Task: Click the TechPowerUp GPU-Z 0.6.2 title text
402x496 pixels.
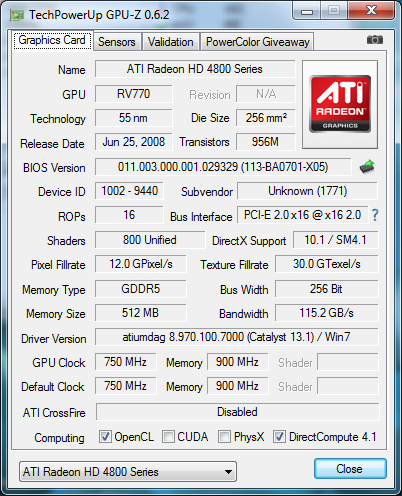Action: coord(99,15)
